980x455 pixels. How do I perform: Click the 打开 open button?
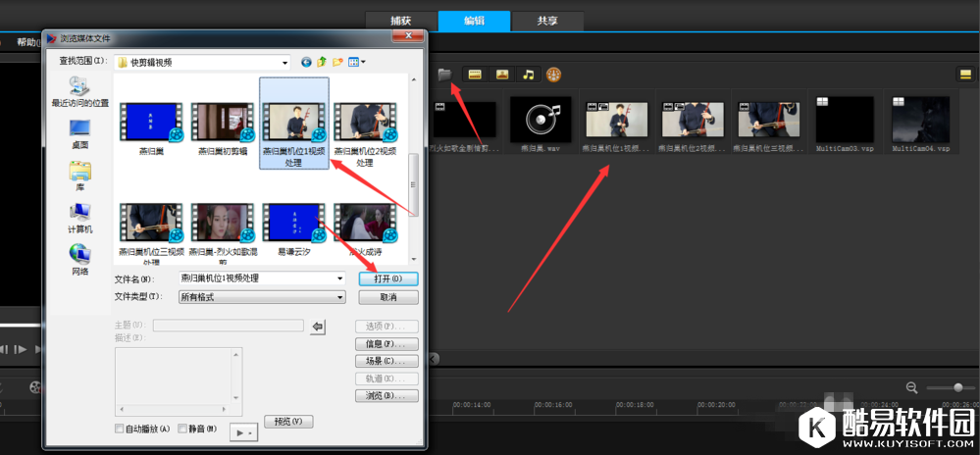(387, 278)
